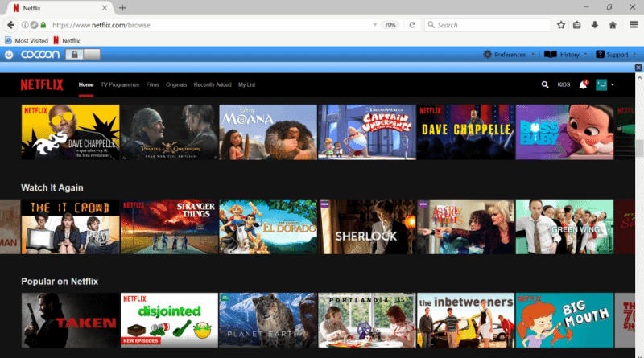Viewport: 644px width, 358px height.
Task: Click the page vertical scrollbar thumb
Action: [638, 148]
